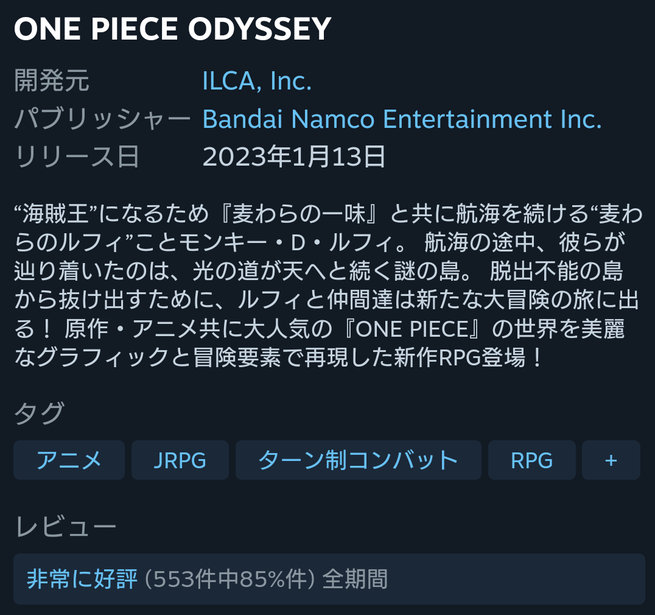
Task: Click the パブリッシャー label
Action: click(102, 119)
